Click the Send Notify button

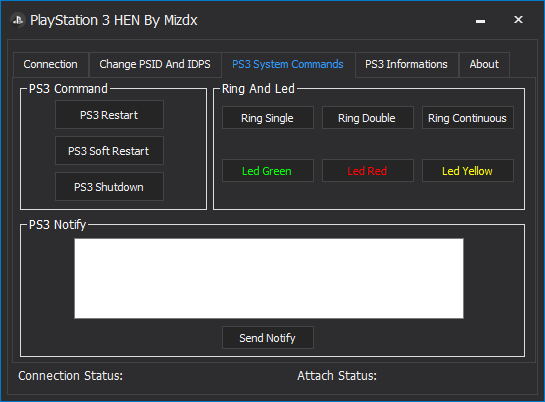pos(268,338)
